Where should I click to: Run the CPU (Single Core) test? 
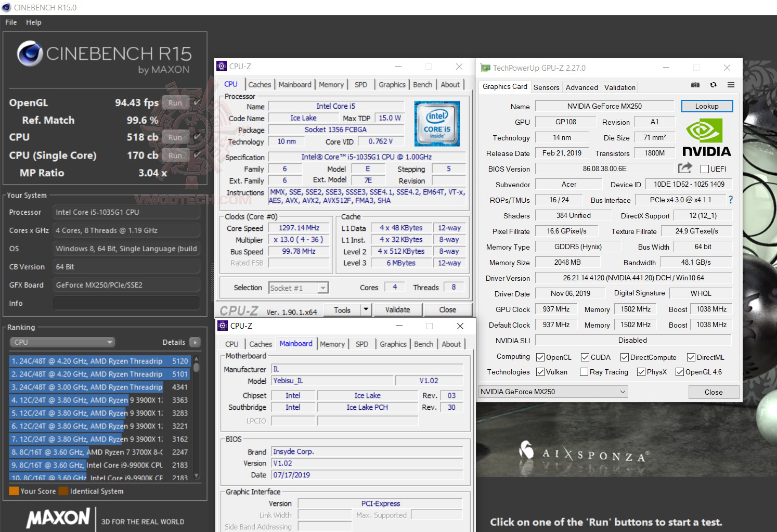[x=175, y=155]
